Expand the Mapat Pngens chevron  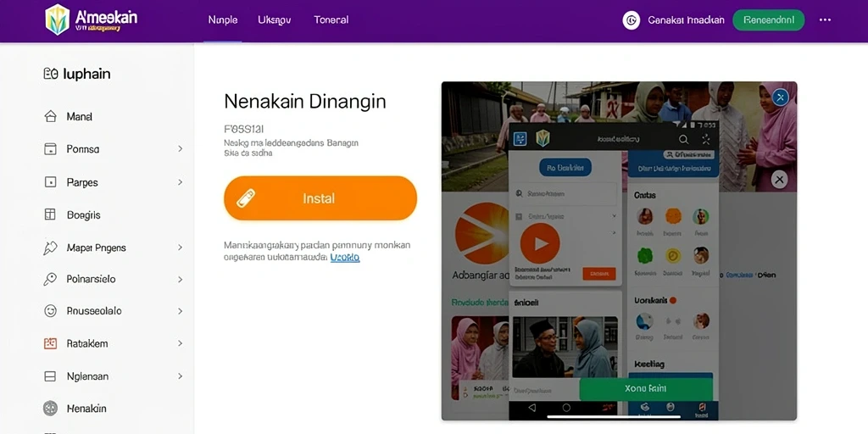[x=180, y=248]
